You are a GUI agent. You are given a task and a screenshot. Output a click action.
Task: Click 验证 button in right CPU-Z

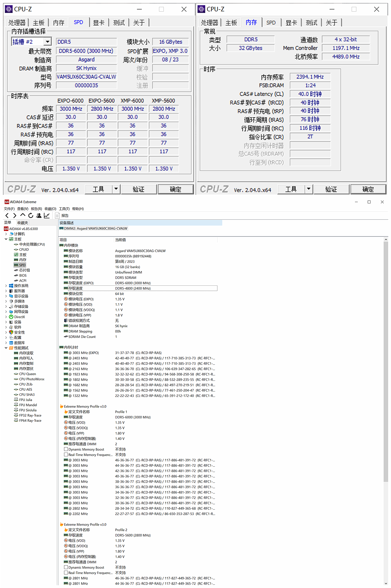(331, 189)
